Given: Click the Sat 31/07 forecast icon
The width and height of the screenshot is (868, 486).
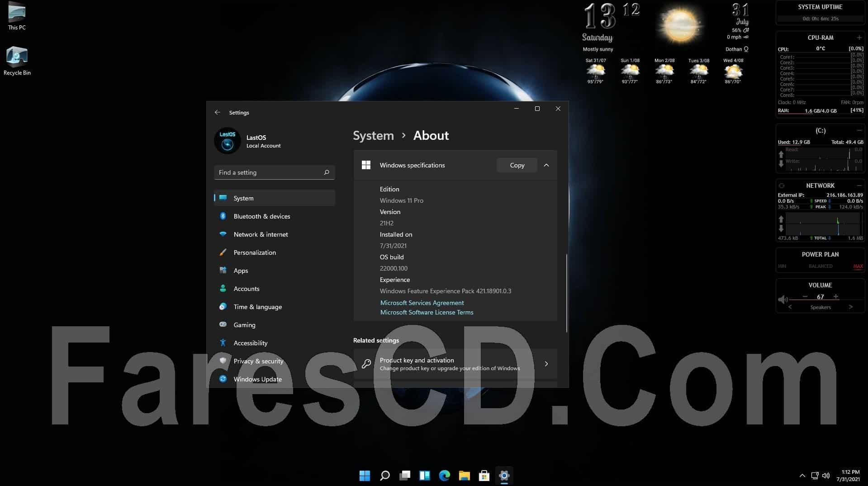Looking at the screenshot, I should click(x=596, y=71).
